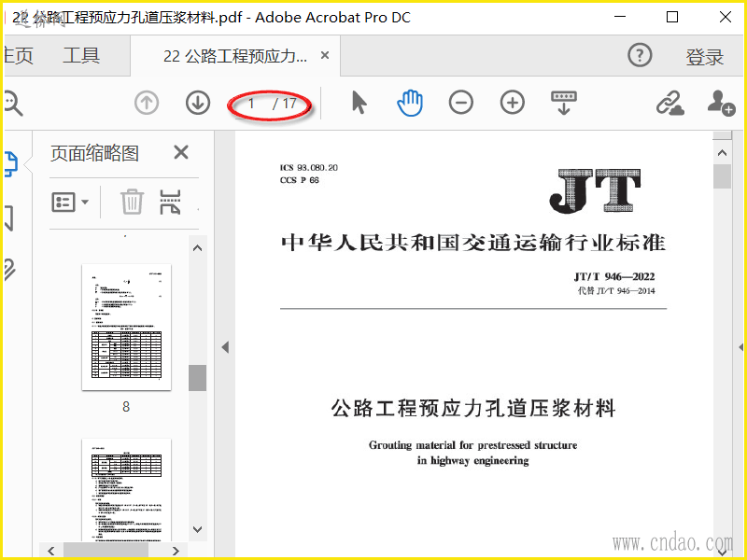Zoom out with the minus button

point(460,103)
